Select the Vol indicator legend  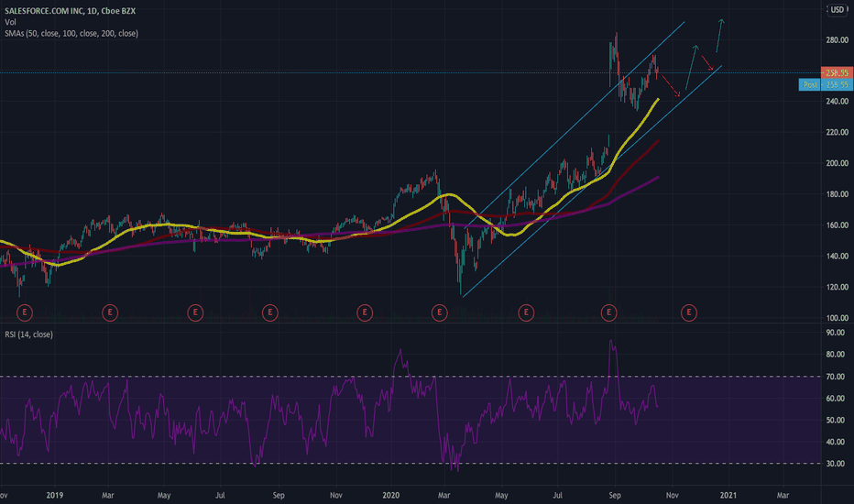pyautogui.click(x=10, y=22)
